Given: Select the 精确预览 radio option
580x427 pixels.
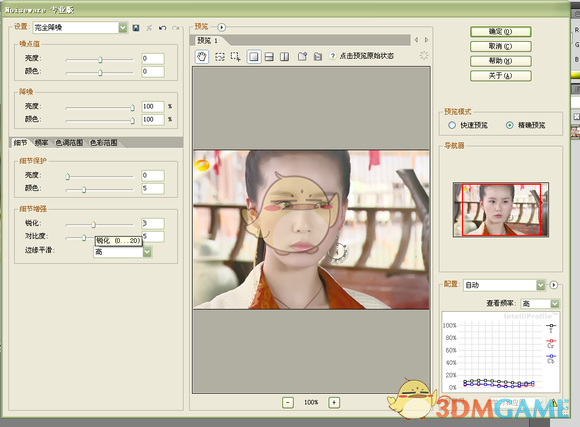Looking at the screenshot, I should pyautogui.click(x=509, y=125).
